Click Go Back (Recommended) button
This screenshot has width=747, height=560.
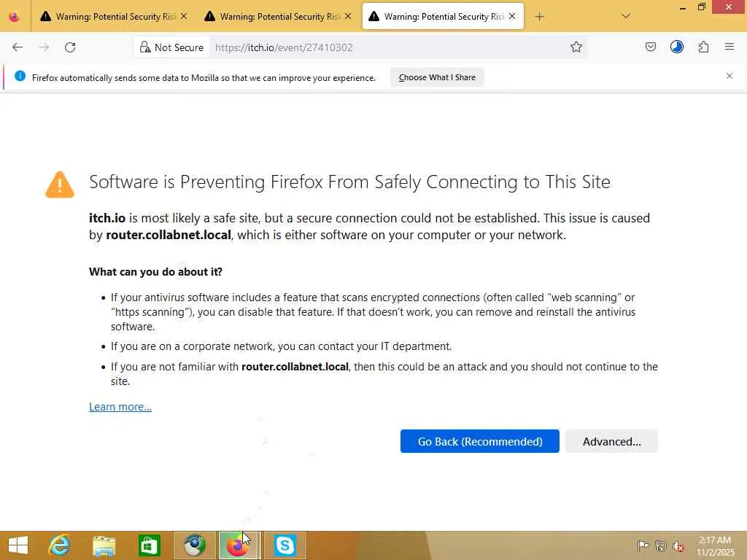[x=479, y=441]
